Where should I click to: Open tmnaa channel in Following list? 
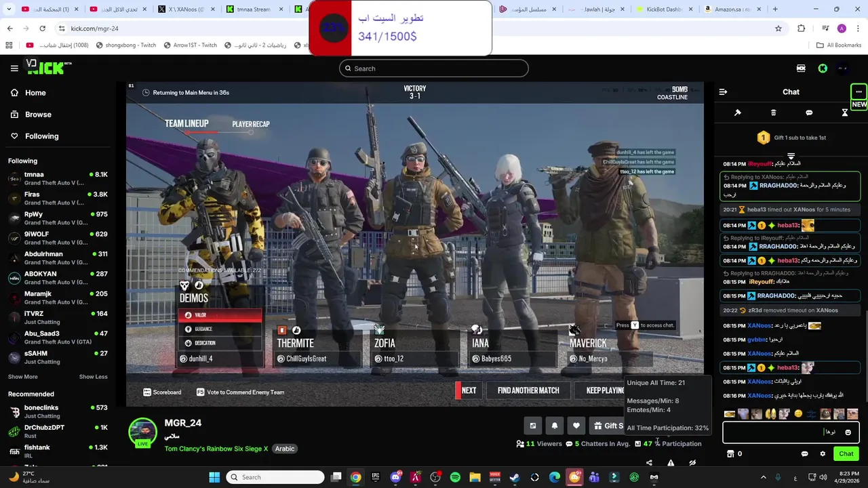(58, 178)
